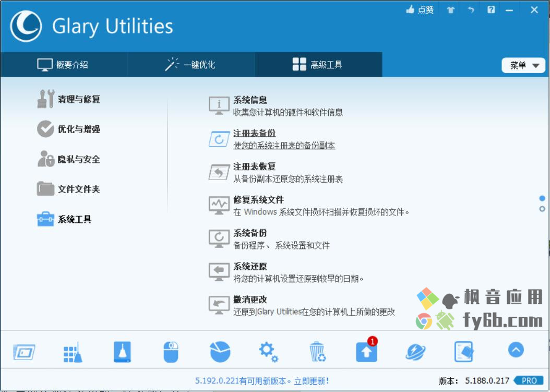Start the 修复系统文件 tool
This screenshot has width=550, height=392.
[309, 206]
